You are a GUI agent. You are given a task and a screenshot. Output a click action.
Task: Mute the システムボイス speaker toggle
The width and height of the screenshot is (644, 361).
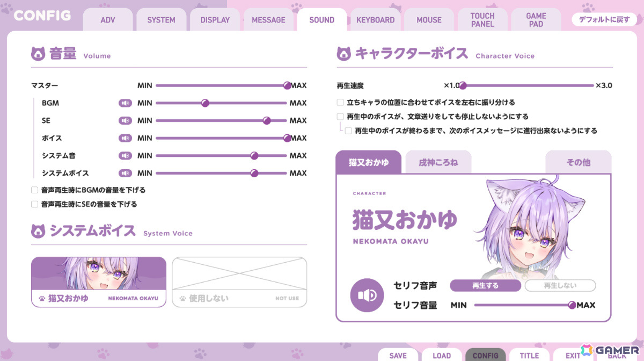tap(125, 173)
